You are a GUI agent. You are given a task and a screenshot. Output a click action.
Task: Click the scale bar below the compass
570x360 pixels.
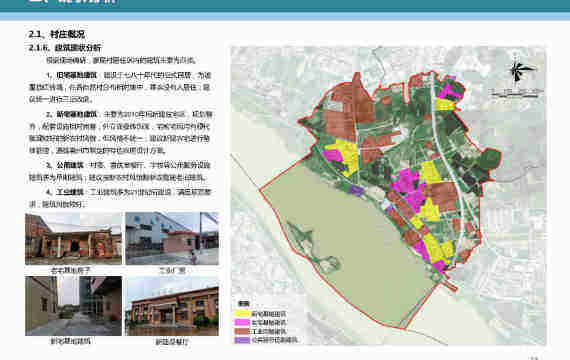click(516, 93)
